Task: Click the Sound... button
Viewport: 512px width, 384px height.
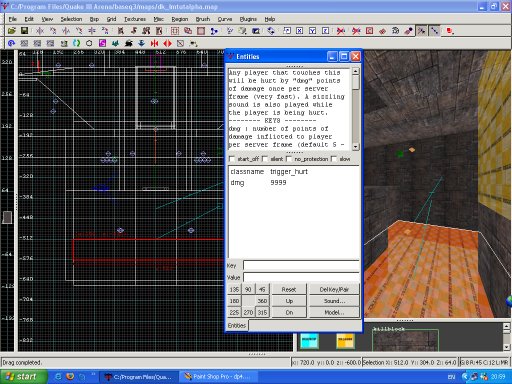Action: click(x=334, y=301)
